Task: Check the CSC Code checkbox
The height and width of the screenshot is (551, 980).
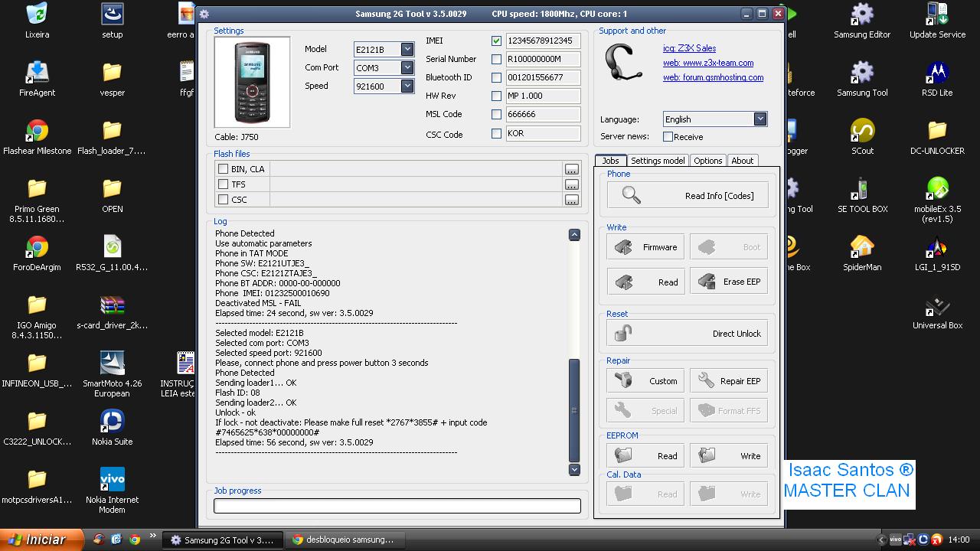Action: tap(496, 133)
